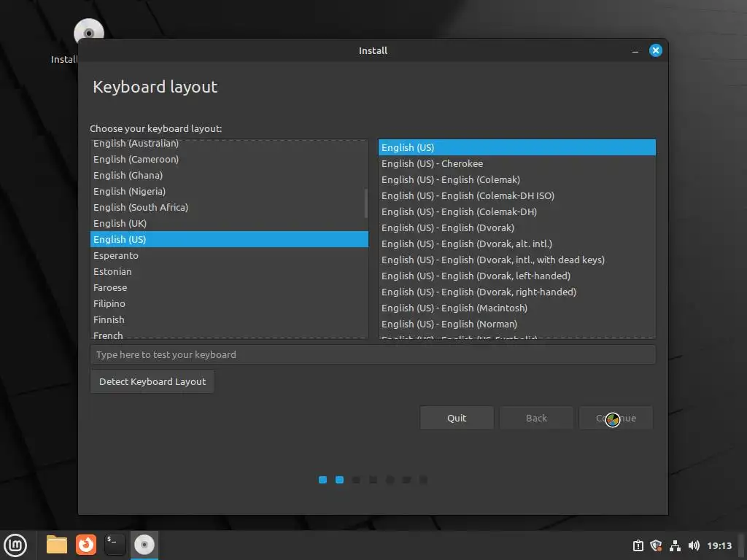Open the volume control tray icon
The image size is (747, 560).
pos(694,545)
